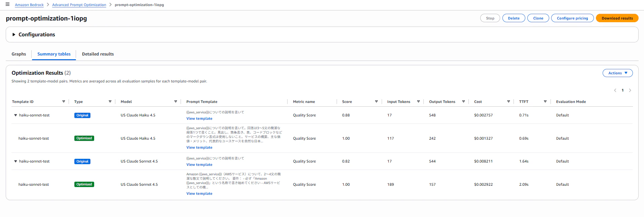Viewport: 644px width, 217px height.
Task: Open Advanced Prompt Optimization breadcrumb link
Action: tap(79, 5)
